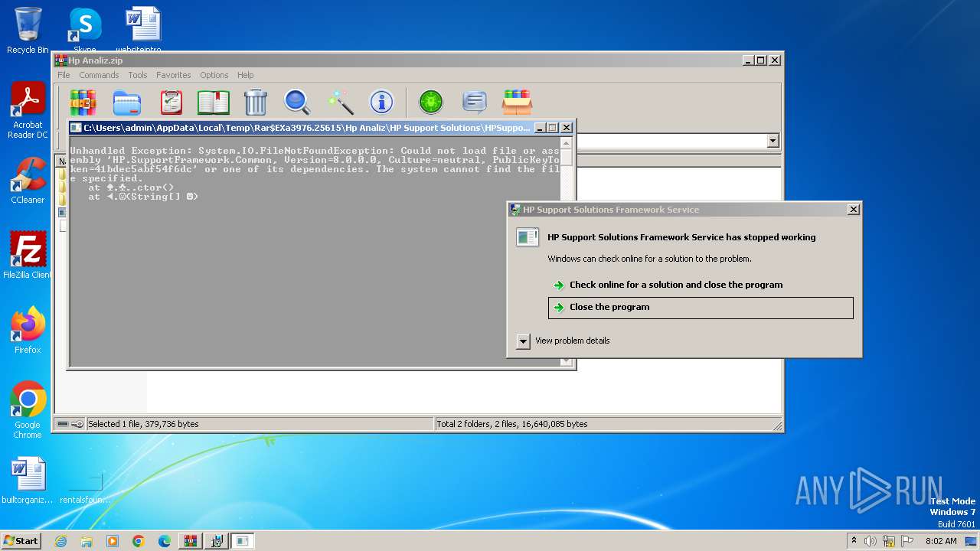Image resolution: width=980 pixels, height=551 pixels.
Task: Open Firefox desktop shortcut
Action: point(28,331)
